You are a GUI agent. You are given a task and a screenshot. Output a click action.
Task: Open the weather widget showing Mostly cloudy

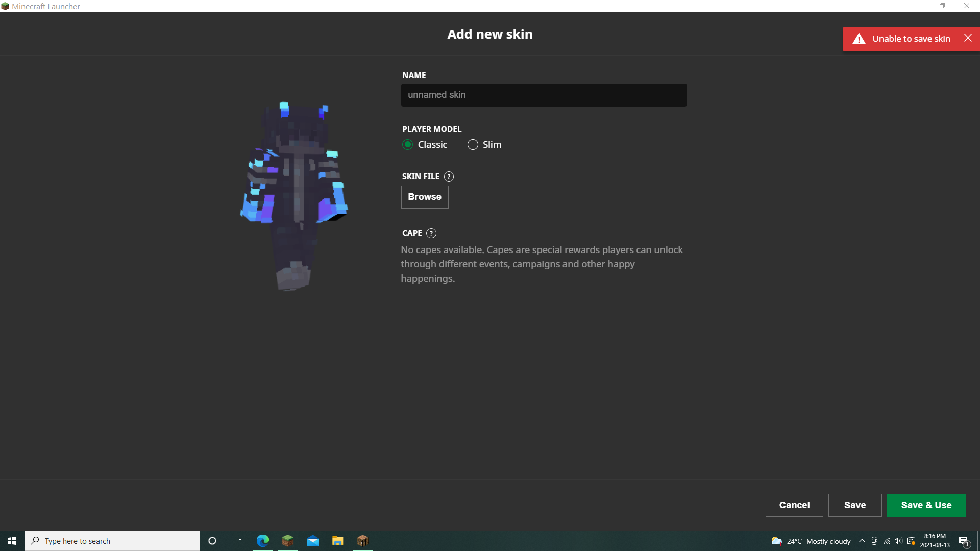click(811, 541)
